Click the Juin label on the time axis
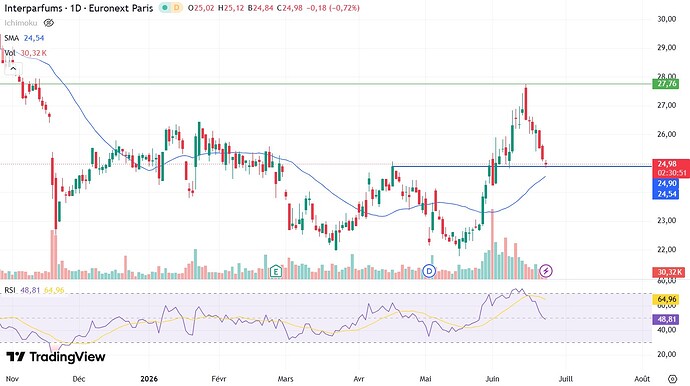 coord(492,379)
